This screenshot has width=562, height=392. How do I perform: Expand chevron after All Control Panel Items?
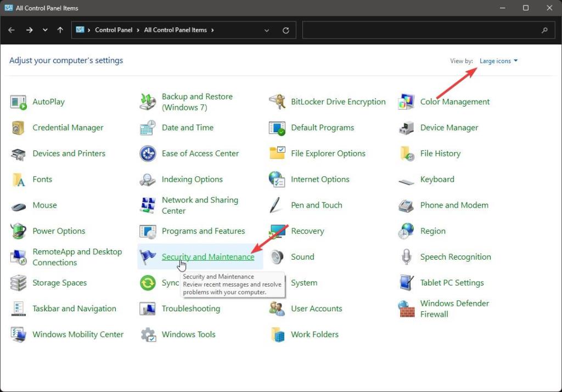[x=212, y=30]
